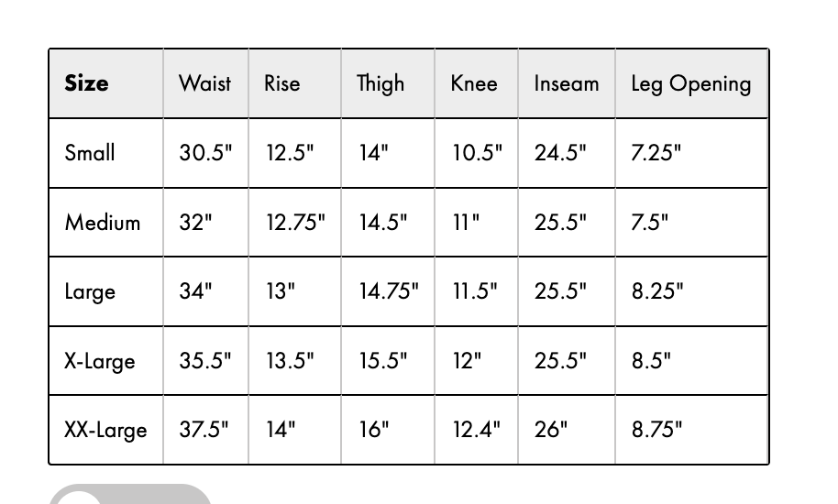838x504 pixels.
Task: Select the XX-Large size row label
Action: 105,431
